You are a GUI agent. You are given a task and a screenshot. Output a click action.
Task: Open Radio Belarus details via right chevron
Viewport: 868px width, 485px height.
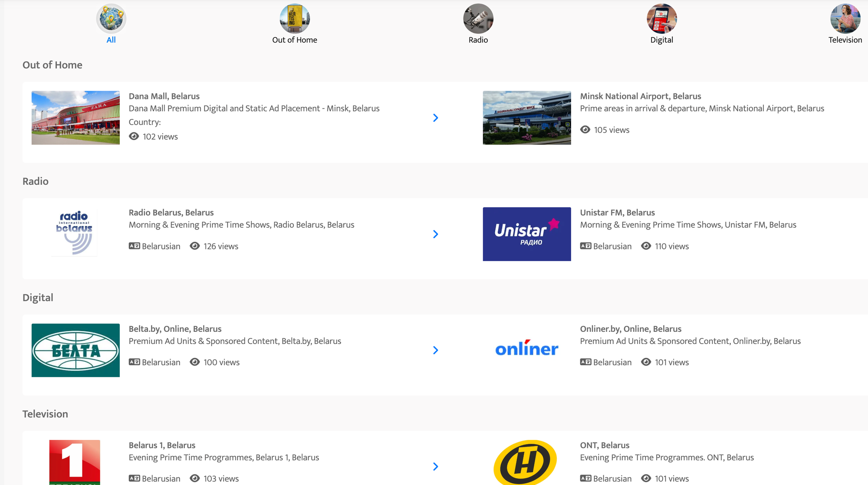436,234
